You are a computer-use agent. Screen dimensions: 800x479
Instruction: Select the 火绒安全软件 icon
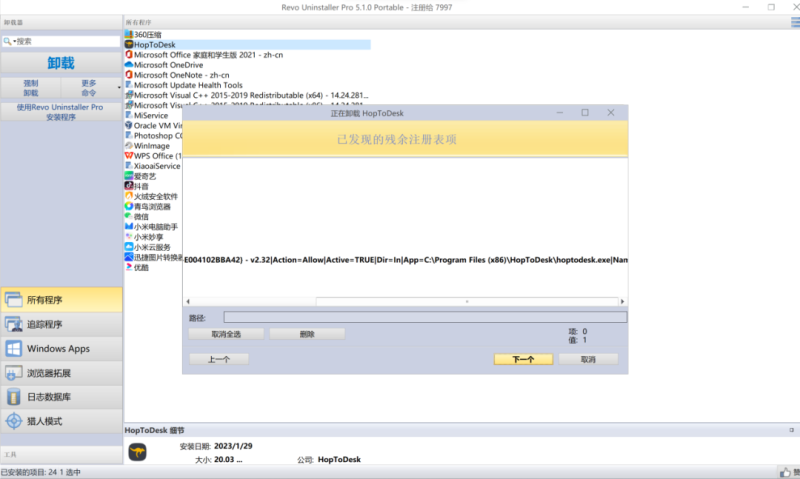pyautogui.click(x=129, y=196)
